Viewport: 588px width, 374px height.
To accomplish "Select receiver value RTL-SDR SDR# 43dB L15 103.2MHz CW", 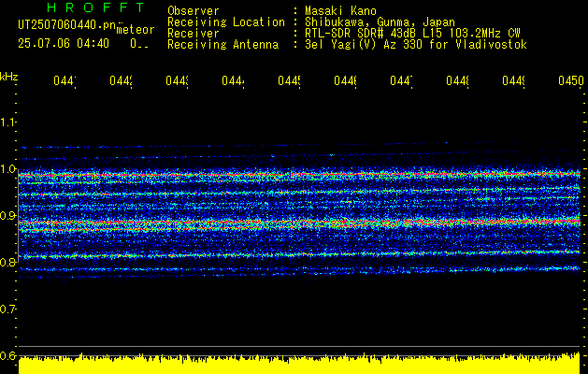I will point(412,34).
